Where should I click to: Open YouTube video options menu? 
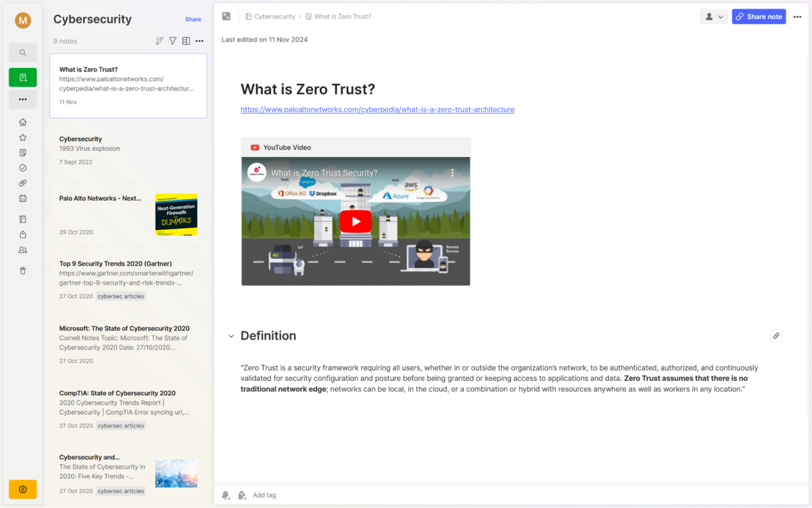pyautogui.click(x=452, y=173)
